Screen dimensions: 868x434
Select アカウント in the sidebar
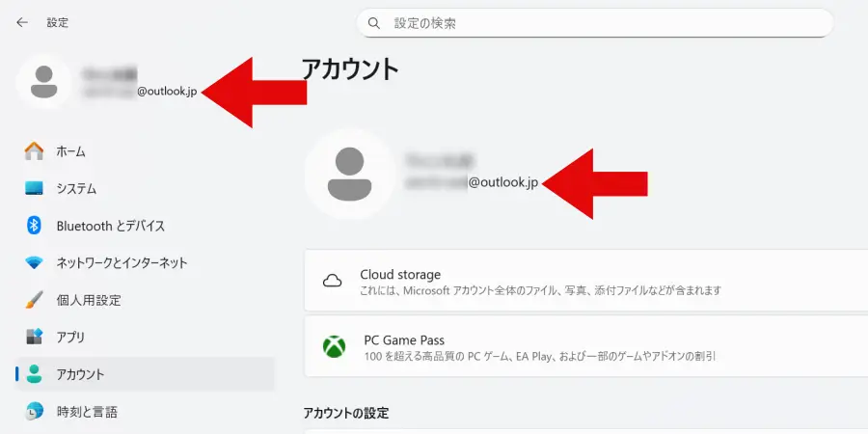coord(145,374)
